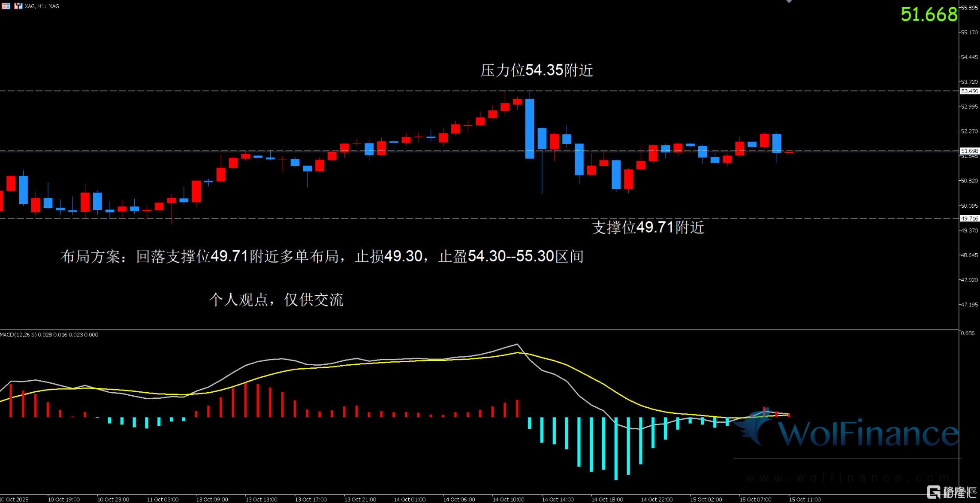
Task: Click the 个人观点，仅供交流 text label
Action: point(276,300)
